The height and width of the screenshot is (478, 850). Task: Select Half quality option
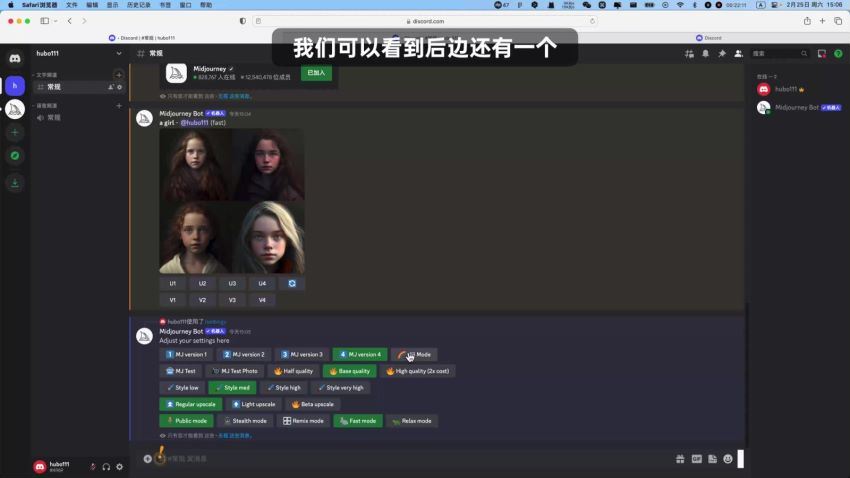point(293,371)
